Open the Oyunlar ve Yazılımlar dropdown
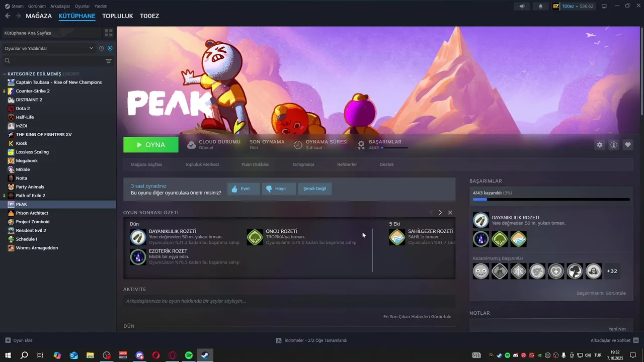Screen dimensions: 644x362 pyautogui.click(x=49, y=48)
